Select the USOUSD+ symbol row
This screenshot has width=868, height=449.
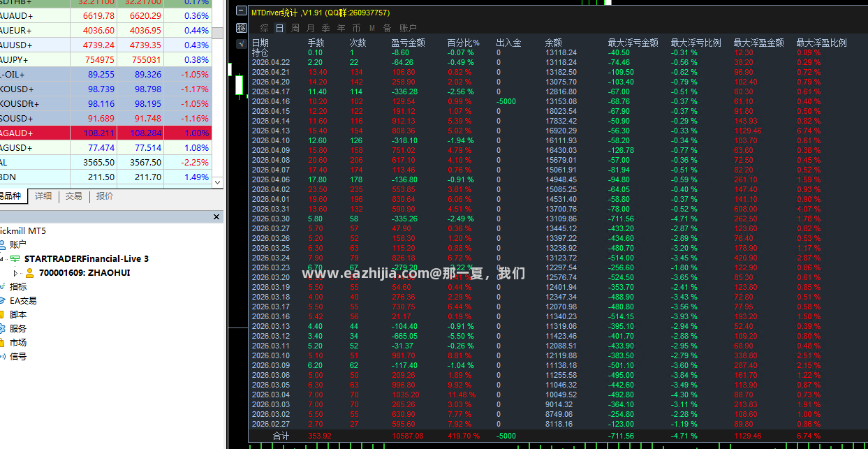(x=105, y=118)
